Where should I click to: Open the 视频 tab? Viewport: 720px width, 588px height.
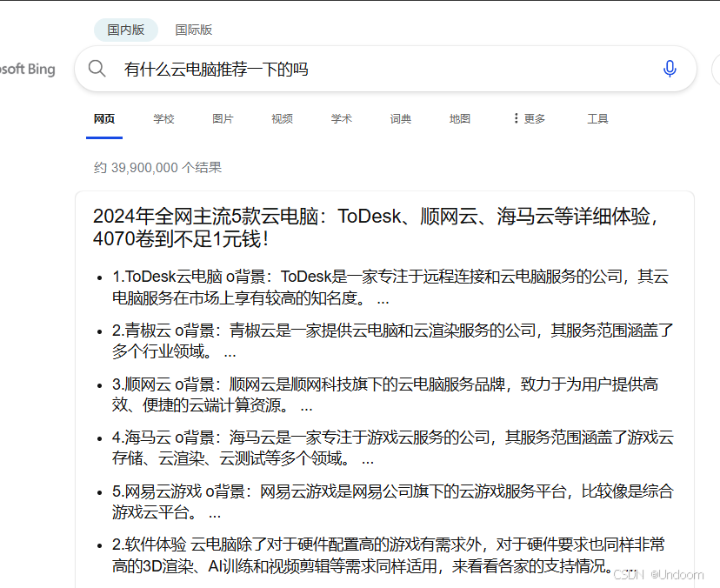point(282,119)
